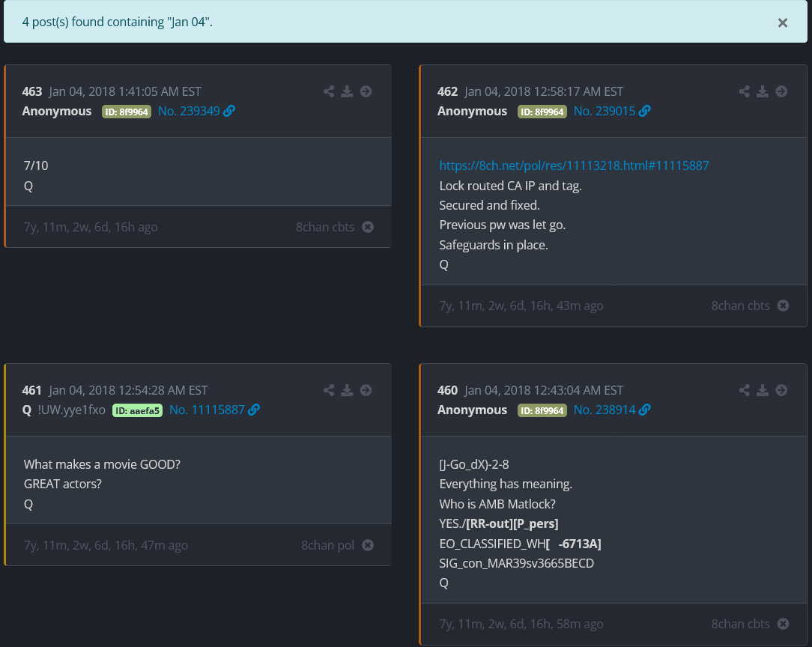The image size is (812, 647).
Task: Click share icon on post 461
Action: (329, 390)
